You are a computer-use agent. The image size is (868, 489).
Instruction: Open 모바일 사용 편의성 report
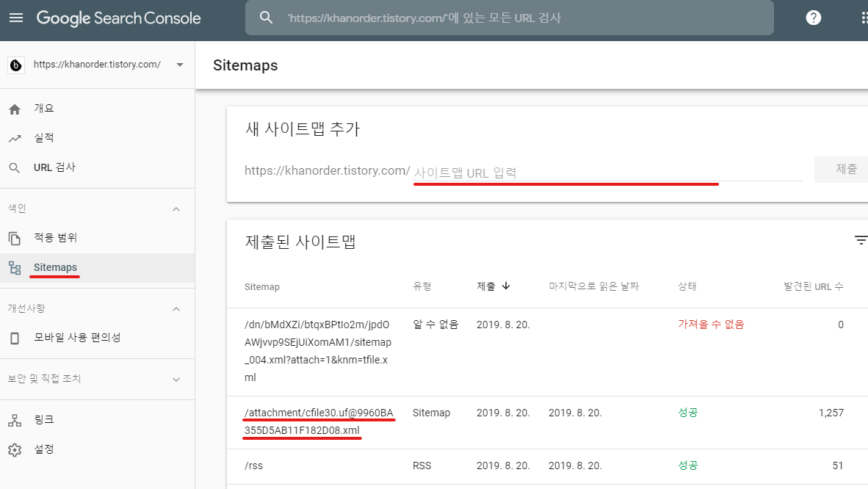pos(77,337)
